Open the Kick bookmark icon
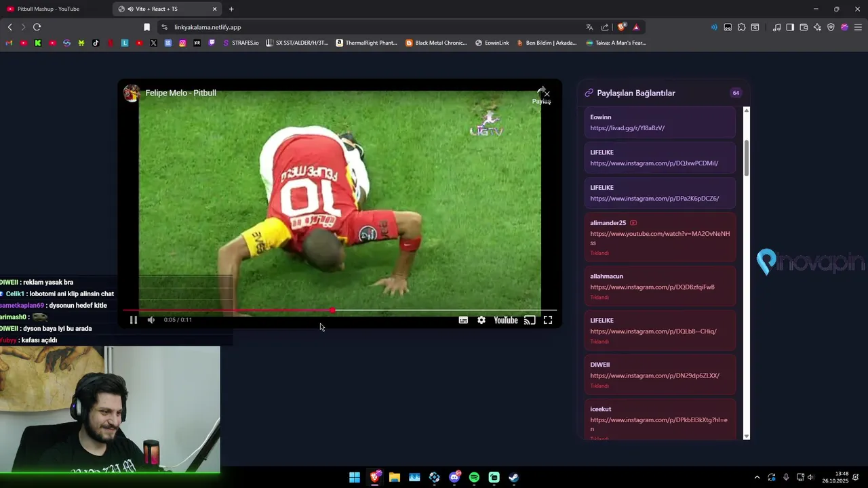This screenshot has height=488, width=868. 38,43
